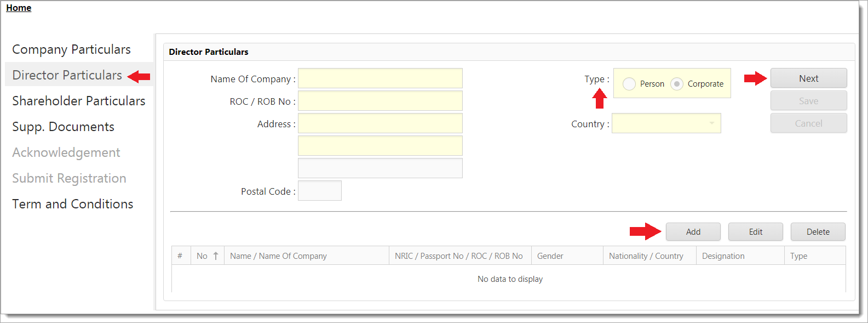
Task: Click the Designation column header
Action: pos(723,256)
